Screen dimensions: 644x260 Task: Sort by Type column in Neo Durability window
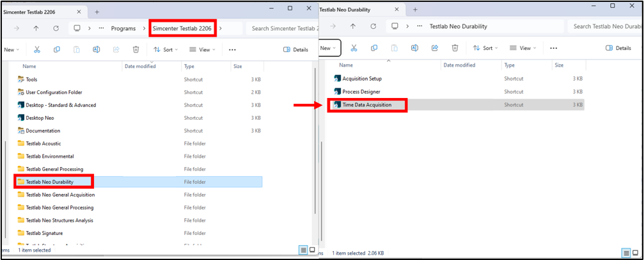click(x=509, y=65)
